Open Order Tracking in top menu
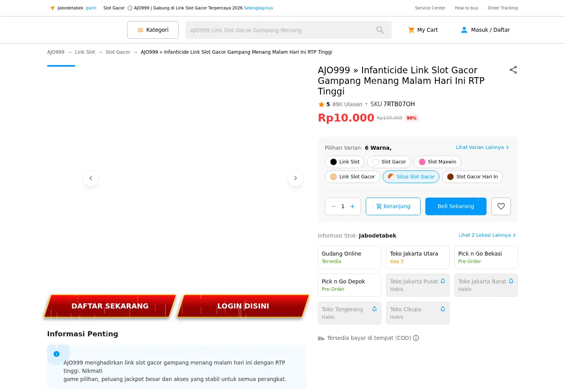 point(503,8)
